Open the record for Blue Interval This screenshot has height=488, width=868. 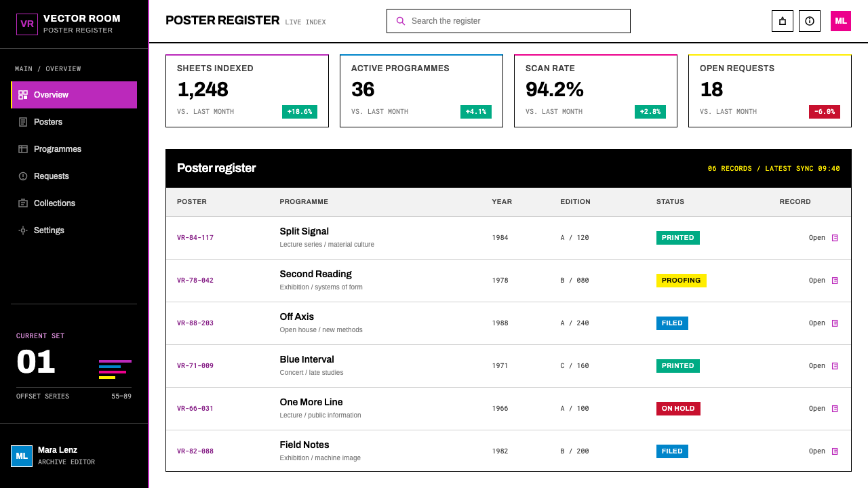pos(823,366)
